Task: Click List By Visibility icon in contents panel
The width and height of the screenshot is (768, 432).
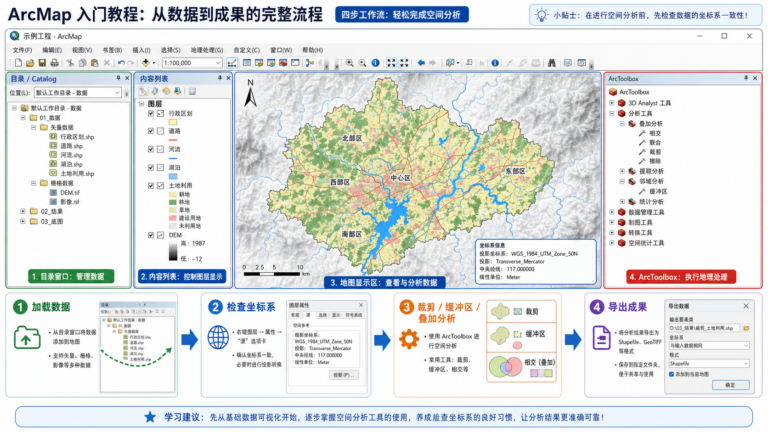Action: coord(166,91)
